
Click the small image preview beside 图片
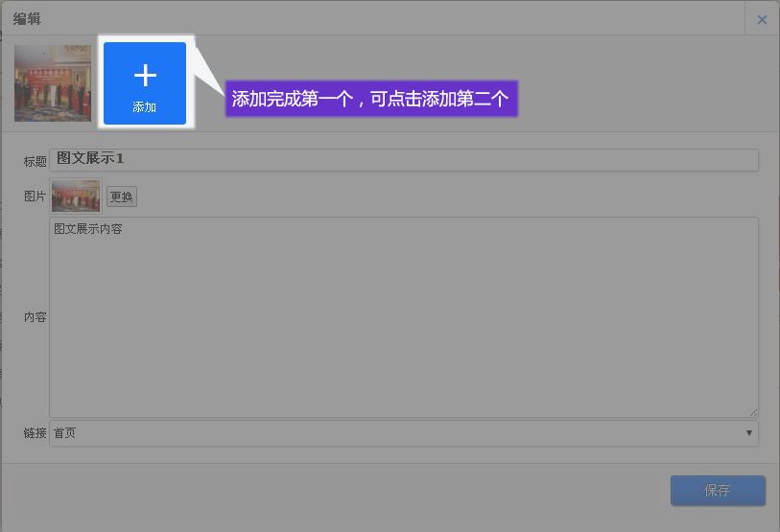pyautogui.click(x=76, y=197)
